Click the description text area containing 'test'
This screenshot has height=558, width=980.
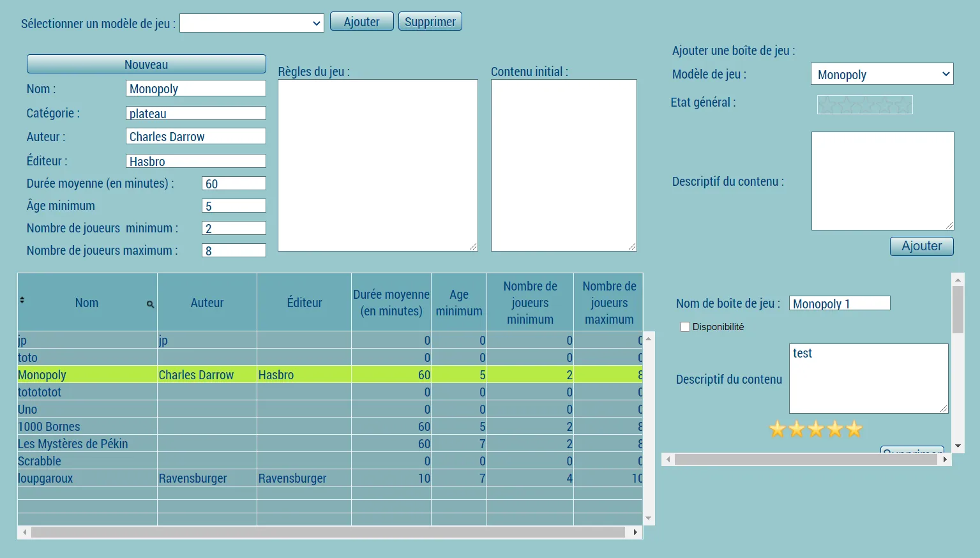click(x=869, y=379)
